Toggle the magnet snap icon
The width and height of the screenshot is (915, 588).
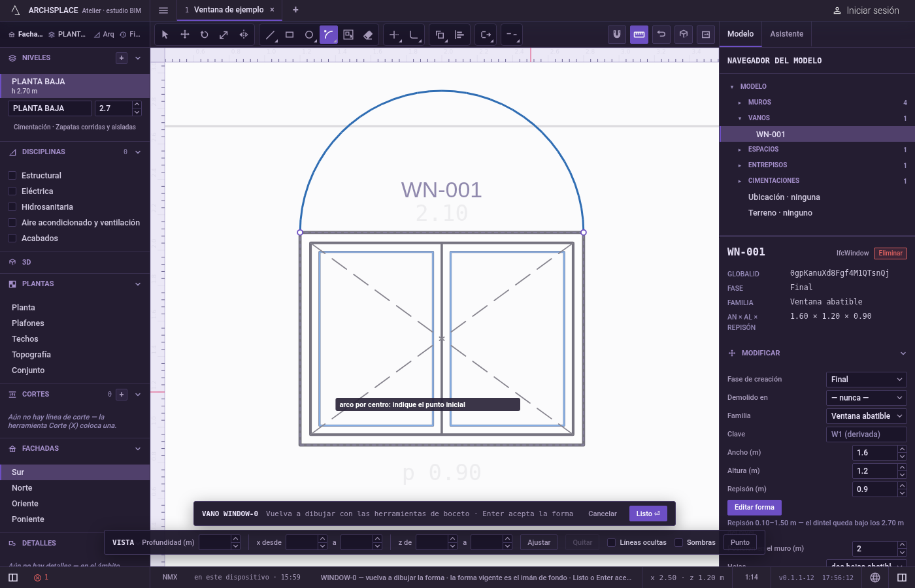pos(617,35)
